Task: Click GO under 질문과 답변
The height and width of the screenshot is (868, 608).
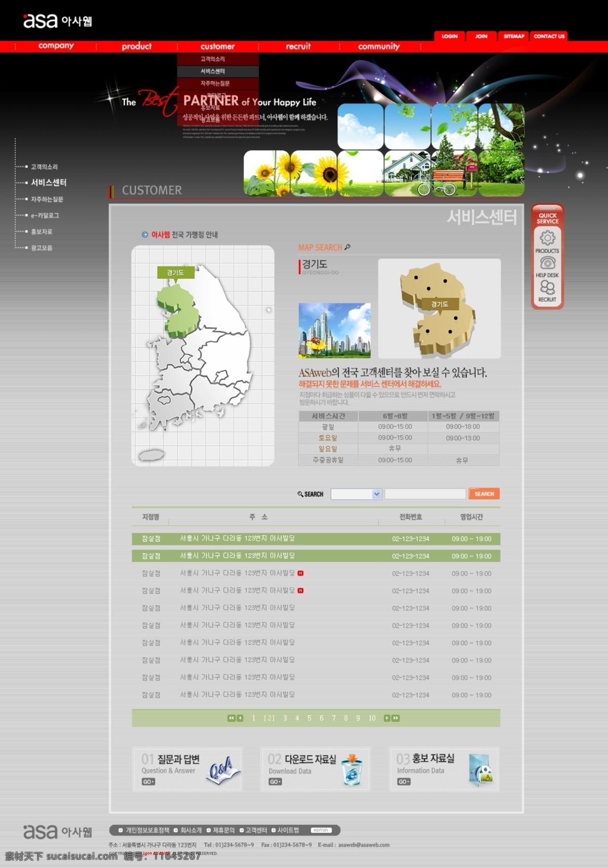Action: tap(148, 782)
